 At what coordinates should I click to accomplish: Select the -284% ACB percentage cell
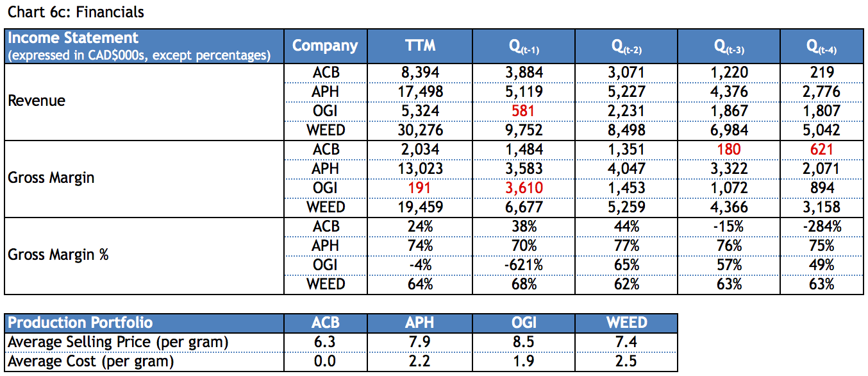[822, 226]
